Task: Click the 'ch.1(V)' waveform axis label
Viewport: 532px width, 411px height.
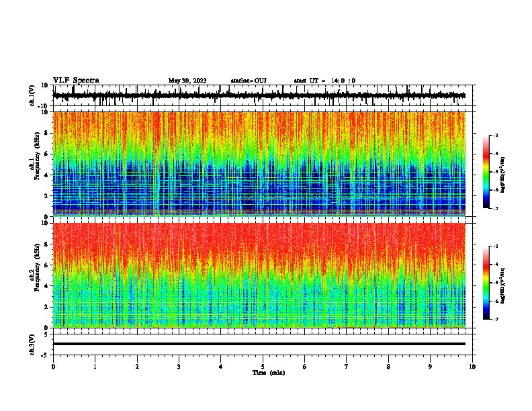Action: 32,95
